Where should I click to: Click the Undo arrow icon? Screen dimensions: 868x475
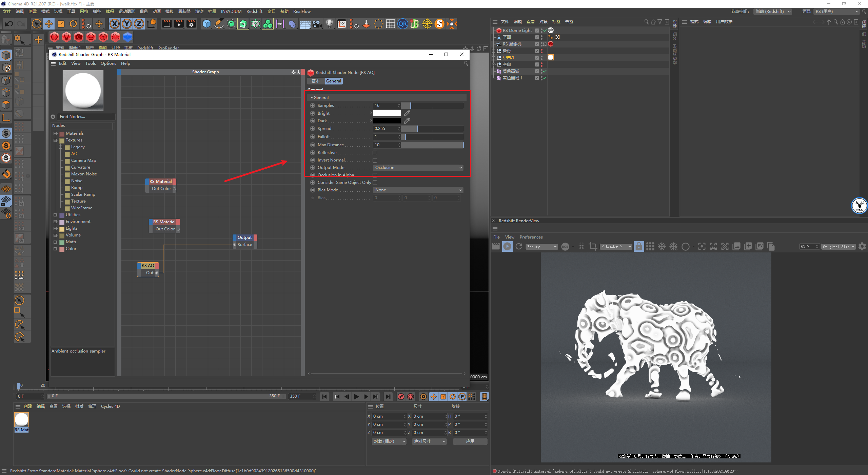pos(9,24)
